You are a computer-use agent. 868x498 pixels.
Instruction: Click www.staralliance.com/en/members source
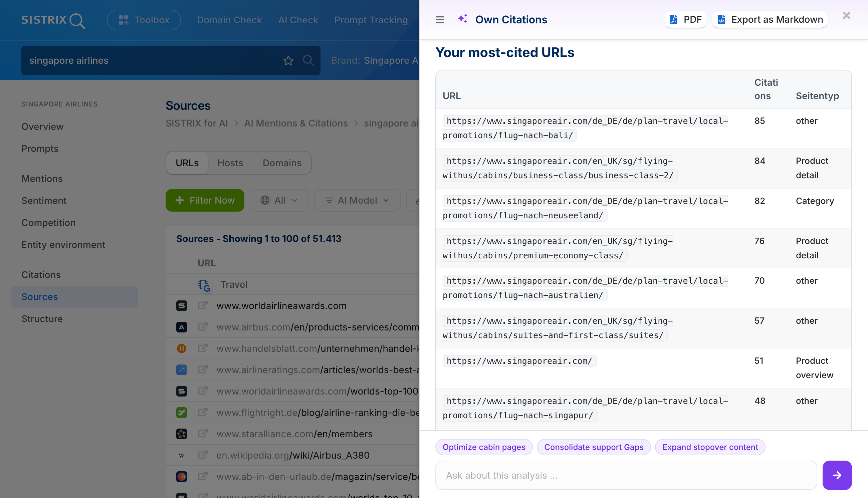[x=294, y=434]
